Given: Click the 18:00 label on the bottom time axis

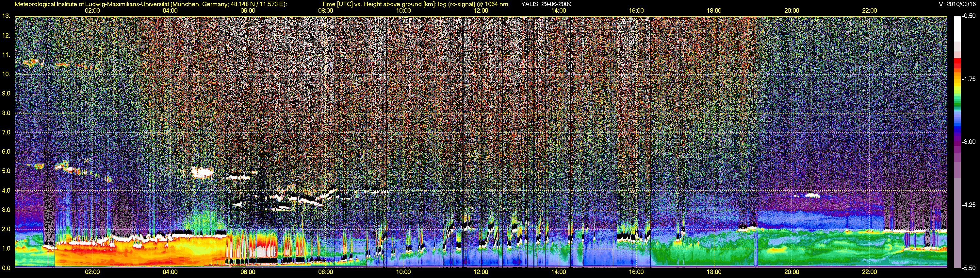Looking at the screenshot, I should 714,272.
